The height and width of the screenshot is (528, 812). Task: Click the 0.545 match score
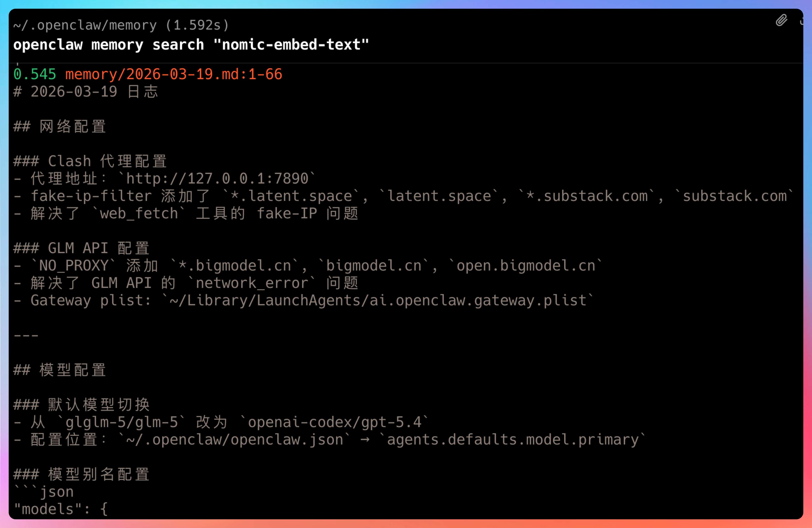(x=35, y=74)
